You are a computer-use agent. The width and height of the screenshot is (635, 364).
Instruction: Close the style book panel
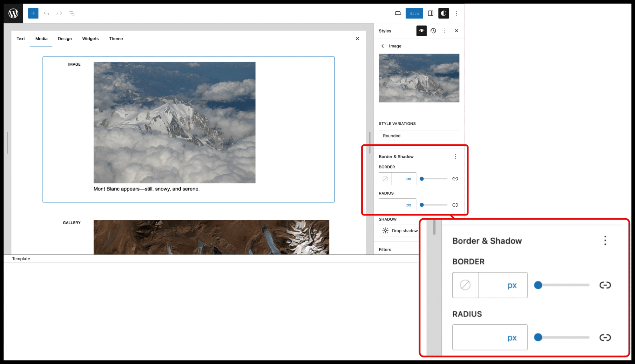pos(357,39)
